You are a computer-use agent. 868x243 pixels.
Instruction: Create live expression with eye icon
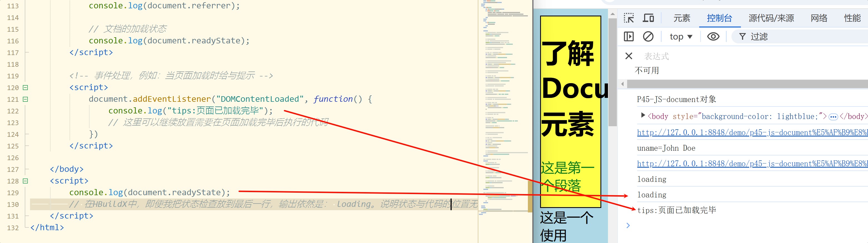713,36
